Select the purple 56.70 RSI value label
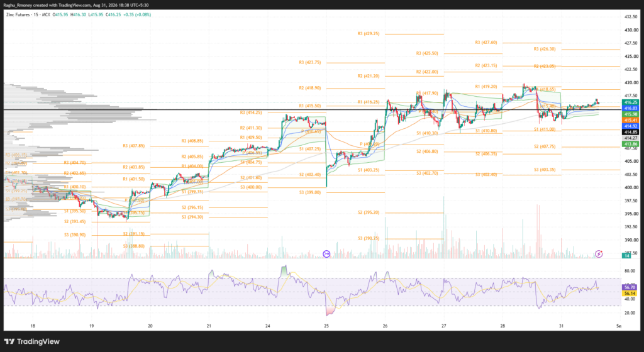This screenshot has width=644, height=352. (x=630, y=288)
